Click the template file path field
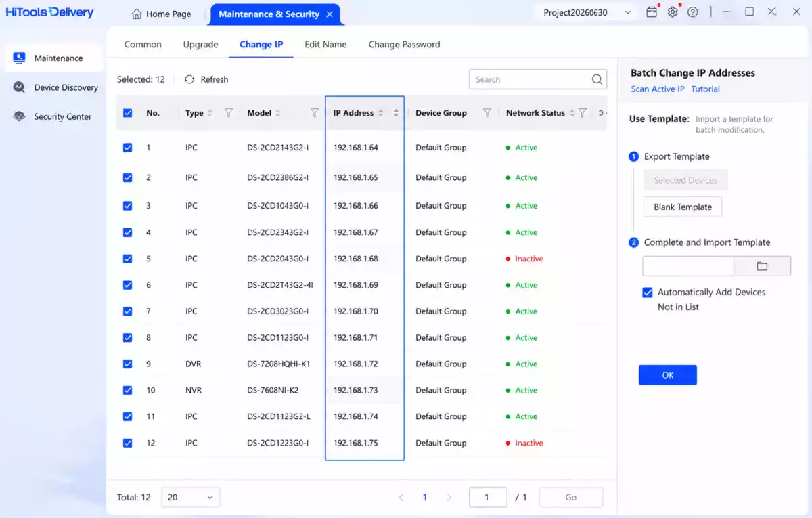 pos(688,266)
